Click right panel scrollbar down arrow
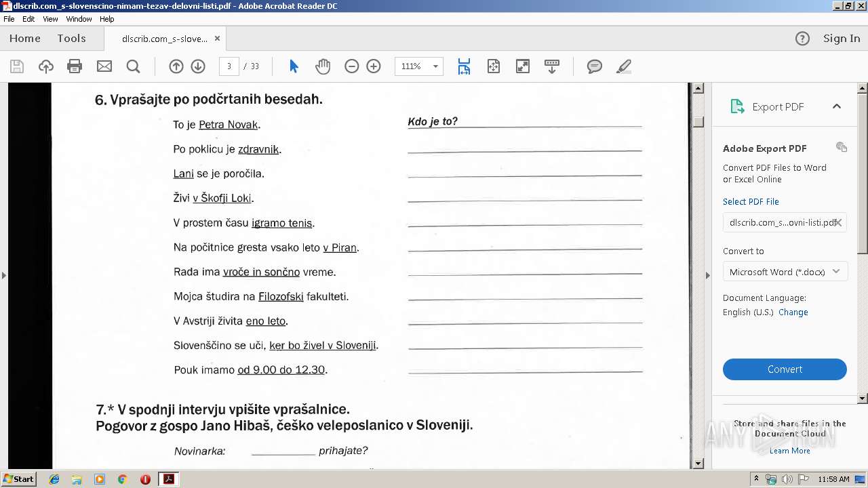The height and width of the screenshot is (488, 868). pyautogui.click(x=863, y=399)
